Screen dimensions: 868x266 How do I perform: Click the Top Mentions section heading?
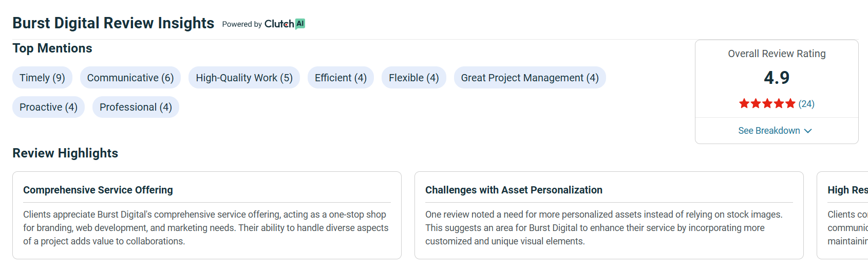[52, 48]
